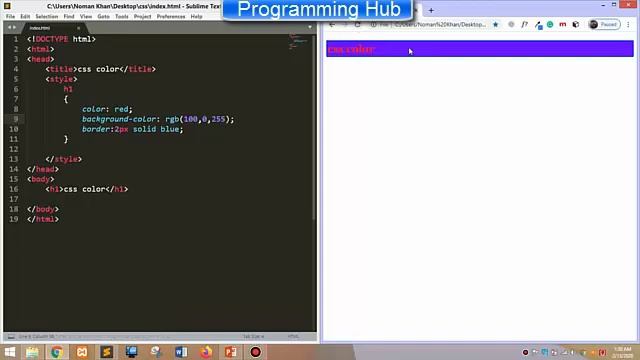Image resolution: width=640 pixels, height=360 pixels.
Task: Switch to Sublime Text in the taskbar
Action: [x=107, y=352]
